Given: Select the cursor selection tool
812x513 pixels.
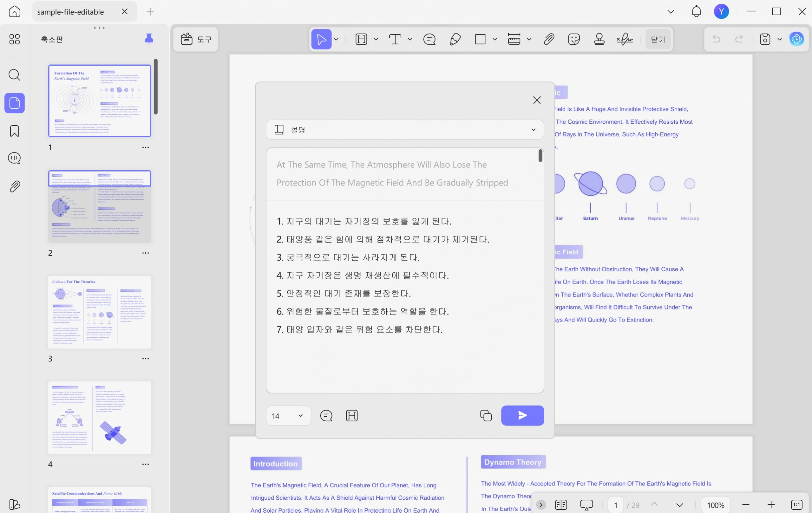Looking at the screenshot, I should pyautogui.click(x=321, y=39).
